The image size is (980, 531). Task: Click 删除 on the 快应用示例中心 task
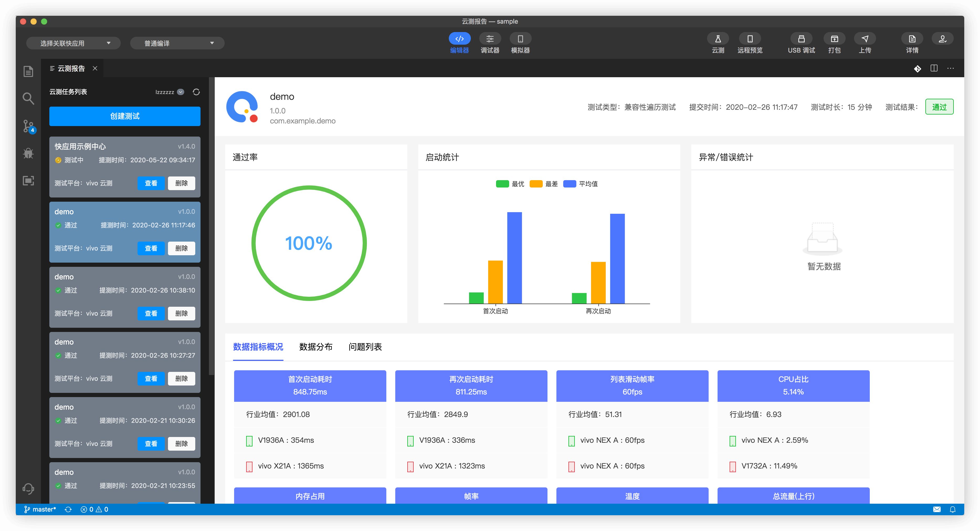point(181,183)
